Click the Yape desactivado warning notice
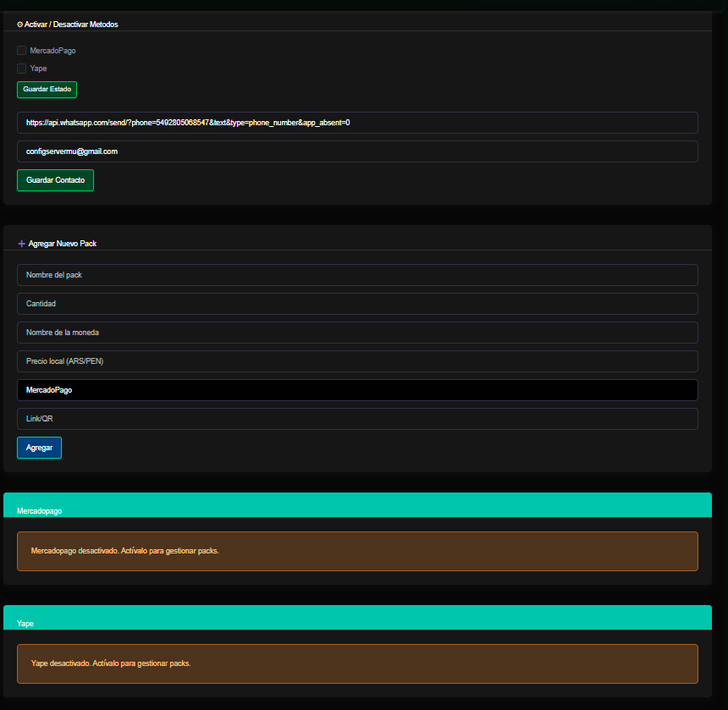This screenshot has width=728, height=710. click(x=357, y=663)
